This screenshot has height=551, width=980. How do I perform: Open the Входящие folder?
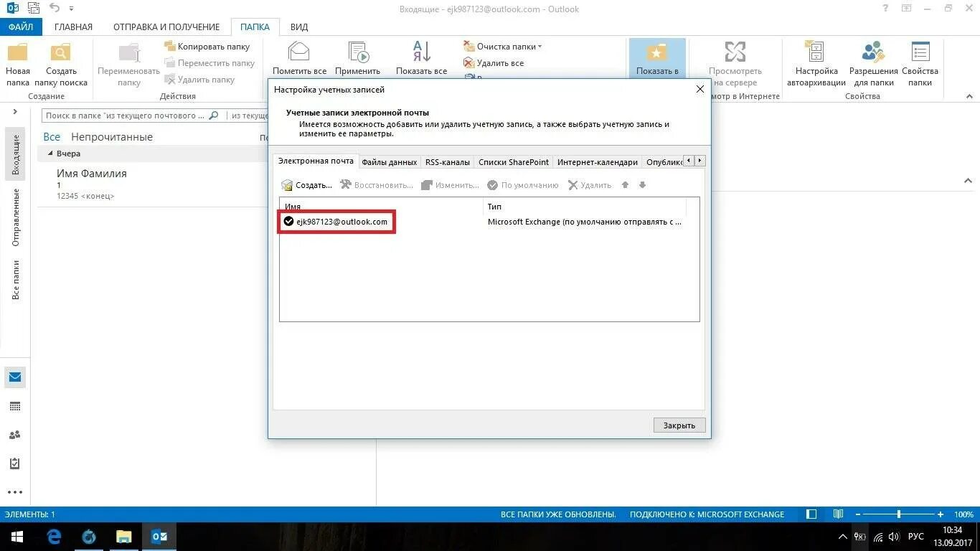tap(16, 154)
